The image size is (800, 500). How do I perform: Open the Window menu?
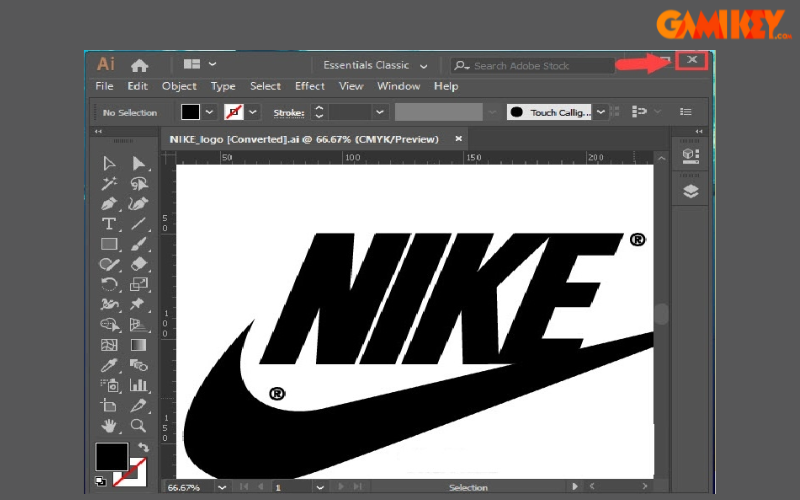398,86
